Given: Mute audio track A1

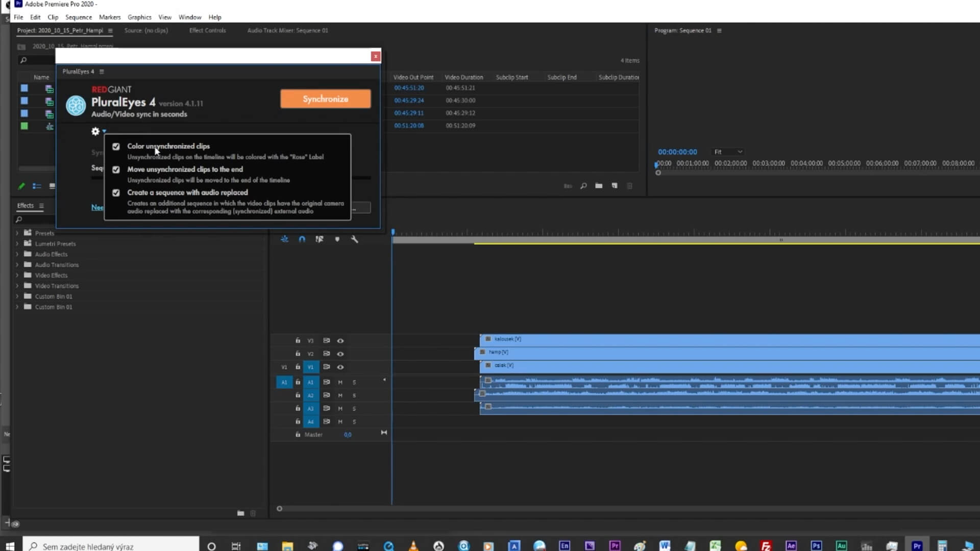Looking at the screenshot, I should 340,382.
